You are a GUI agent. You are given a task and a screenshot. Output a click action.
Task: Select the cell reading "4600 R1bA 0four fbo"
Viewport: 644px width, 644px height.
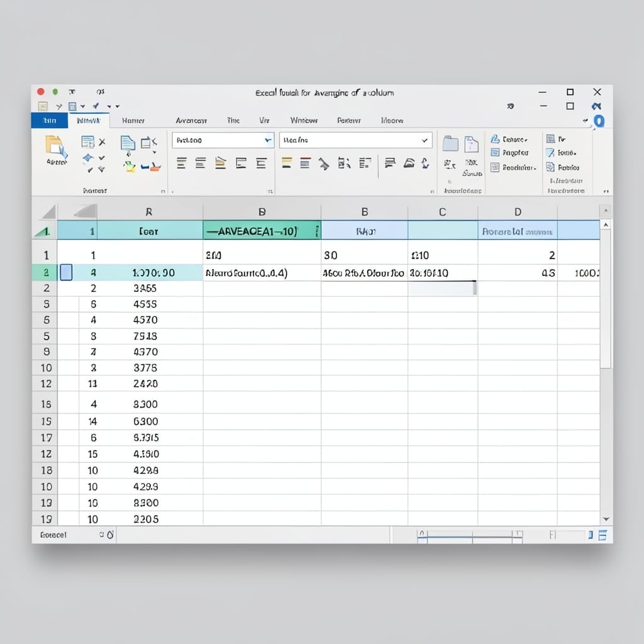pos(364,273)
